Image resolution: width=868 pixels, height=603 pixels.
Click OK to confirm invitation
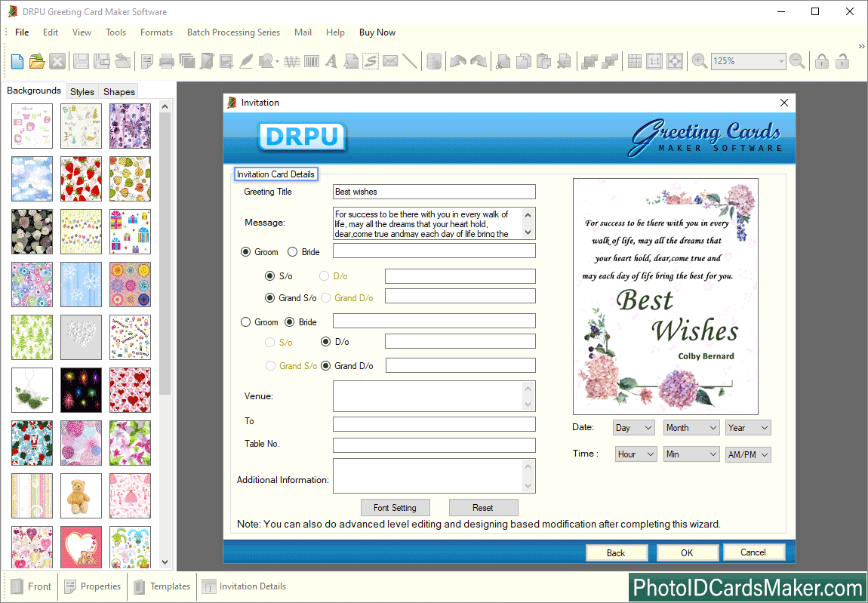687,552
